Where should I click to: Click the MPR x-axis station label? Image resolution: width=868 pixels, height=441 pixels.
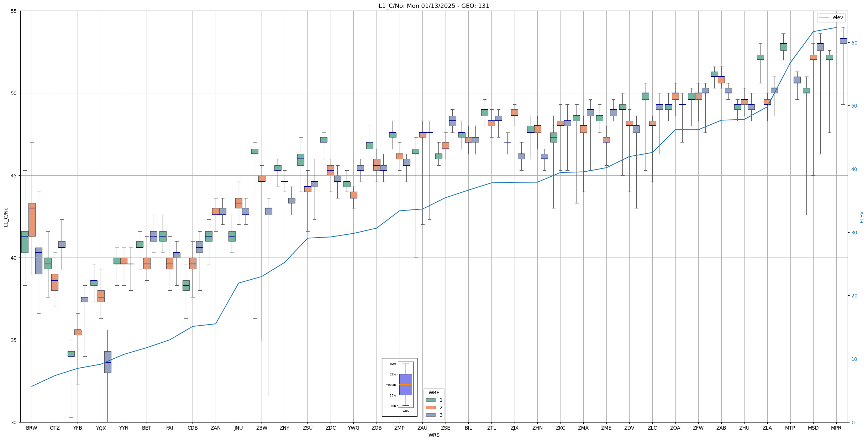(x=836, y=428)
